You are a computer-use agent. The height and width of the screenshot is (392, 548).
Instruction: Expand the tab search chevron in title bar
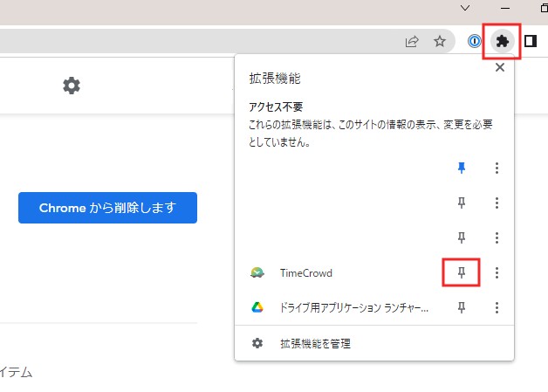click(x=465, y=8)
